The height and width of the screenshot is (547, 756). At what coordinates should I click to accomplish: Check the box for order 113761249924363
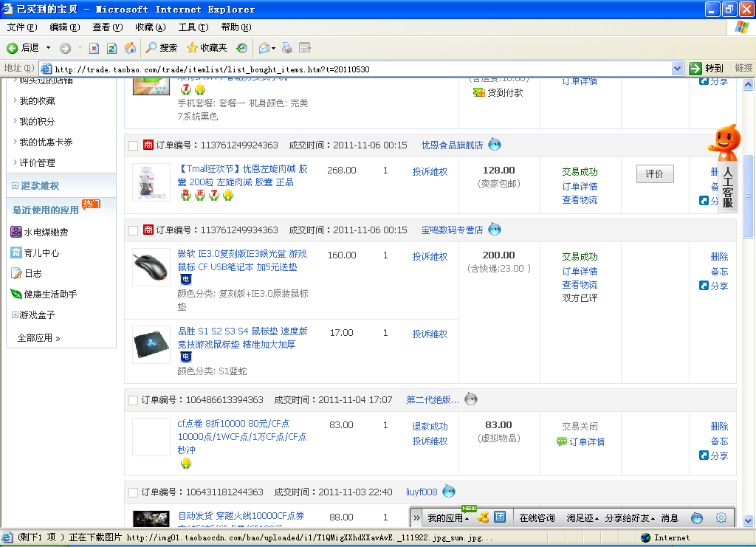coord(134,145)
